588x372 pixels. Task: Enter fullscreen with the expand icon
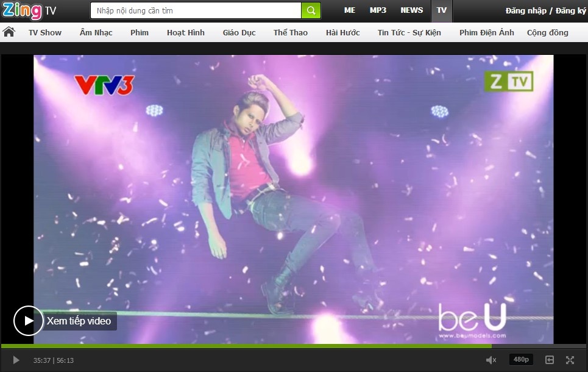570,360
